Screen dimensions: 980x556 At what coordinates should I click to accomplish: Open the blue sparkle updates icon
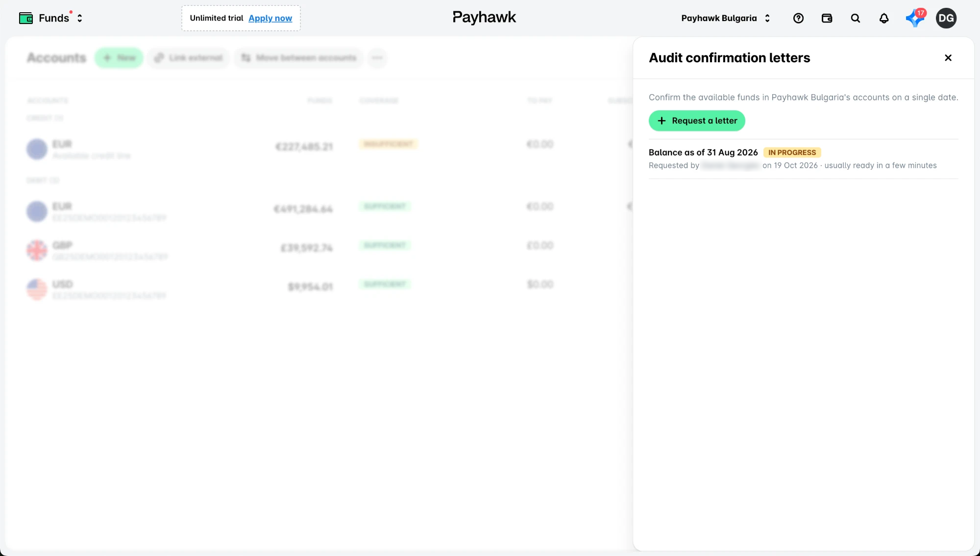(x=914, y=18)
